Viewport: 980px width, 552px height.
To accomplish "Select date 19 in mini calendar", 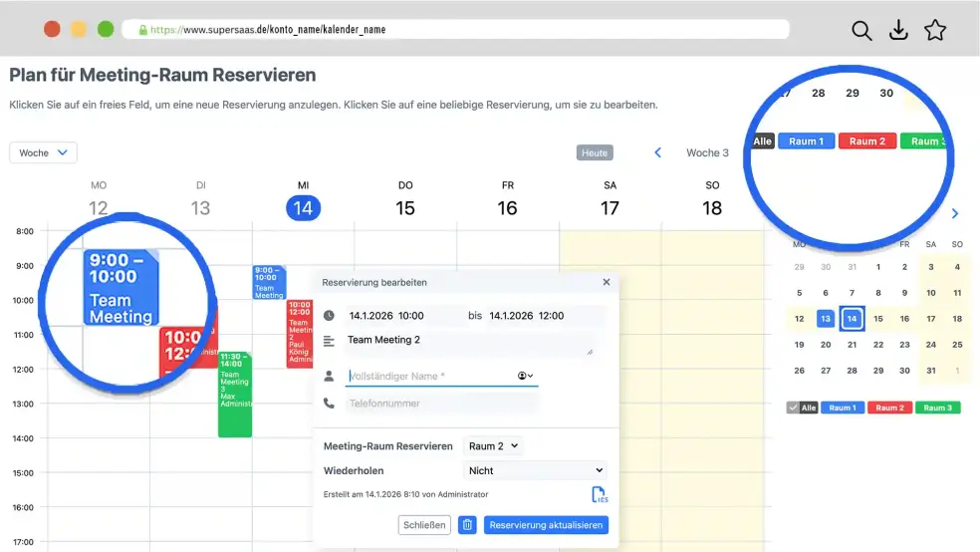I will click(799, 345).
